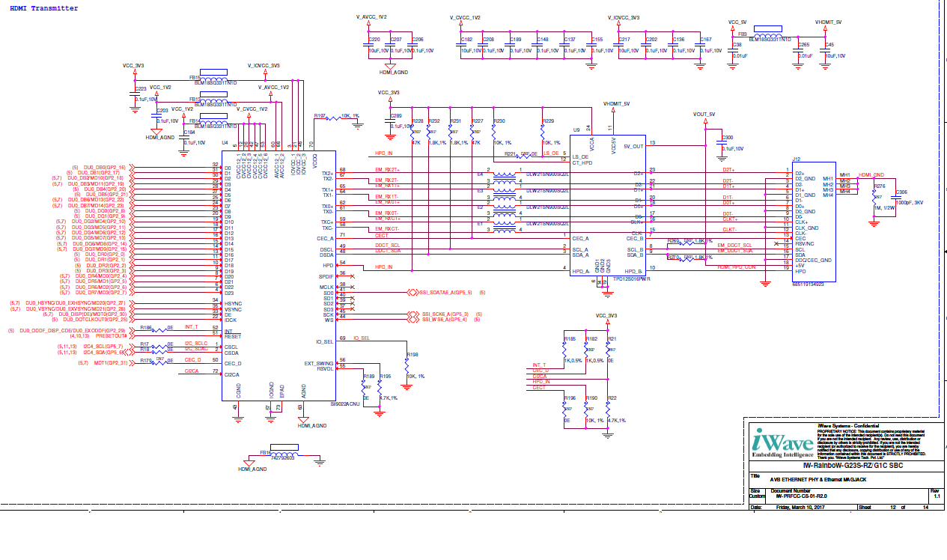The height and width of the screenshot is (560, 947).
Task: Select capacitor label C306
Action: 902,192
